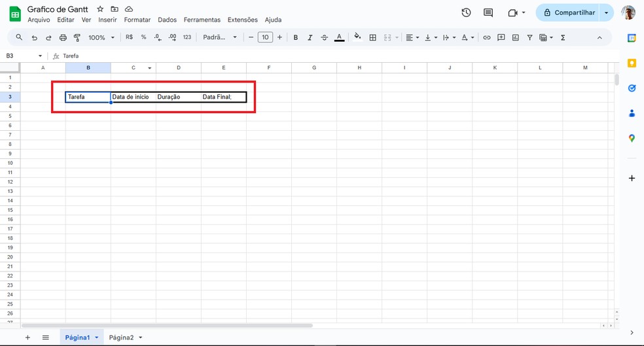Click the merge cells icon
644x346 pixels.
pos(387,37)
